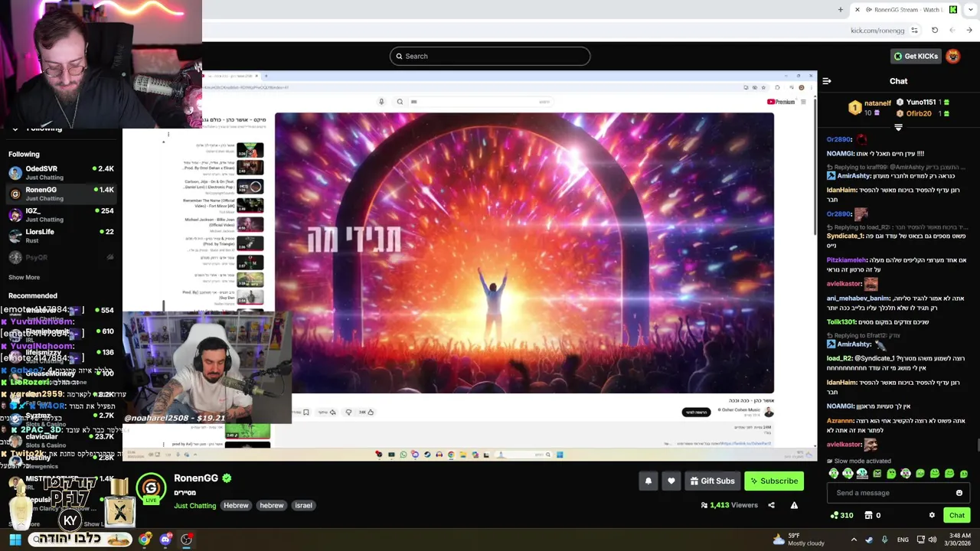Open offline PsyQR channel in Following

tap(61, 257)
